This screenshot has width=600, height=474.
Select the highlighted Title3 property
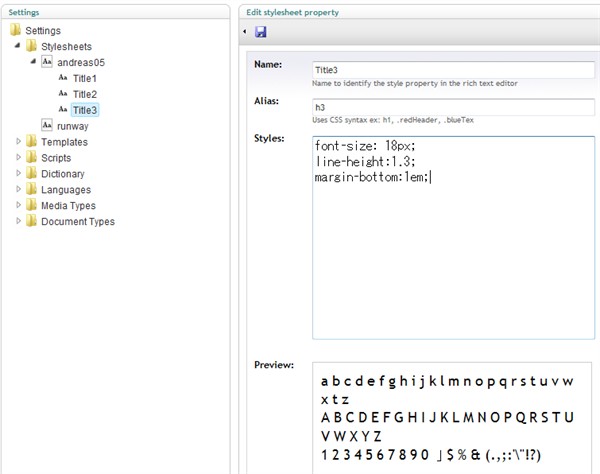(85, 110)
